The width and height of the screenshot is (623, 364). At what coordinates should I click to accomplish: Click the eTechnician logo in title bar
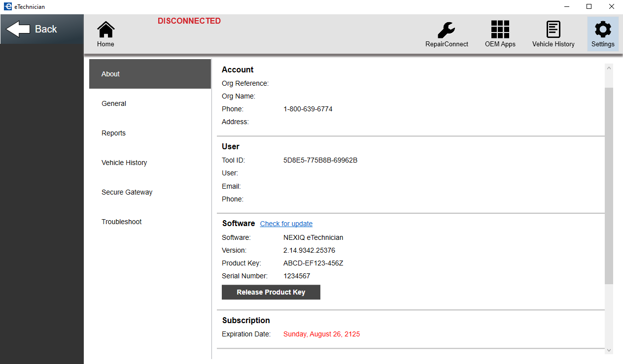click(x=7, y=7)
